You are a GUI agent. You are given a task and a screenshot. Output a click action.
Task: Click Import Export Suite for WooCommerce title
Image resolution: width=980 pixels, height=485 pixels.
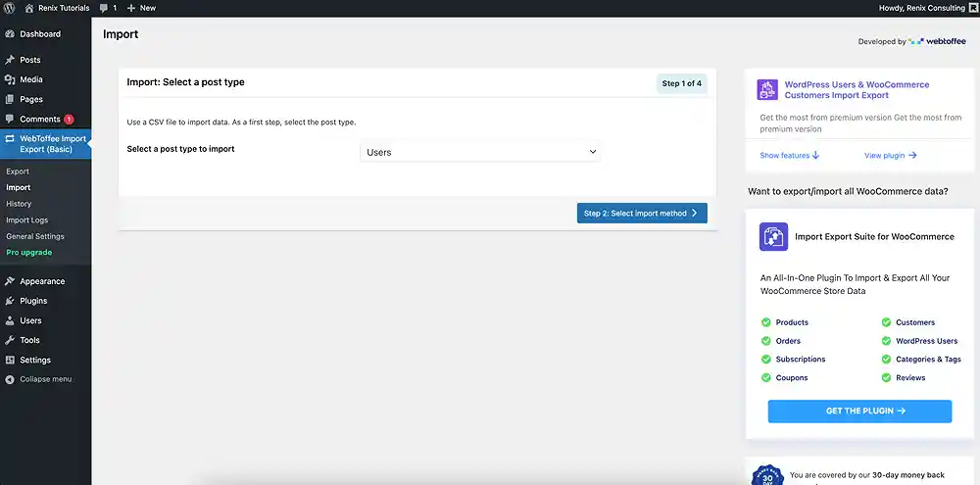click(x=874, y=237)
